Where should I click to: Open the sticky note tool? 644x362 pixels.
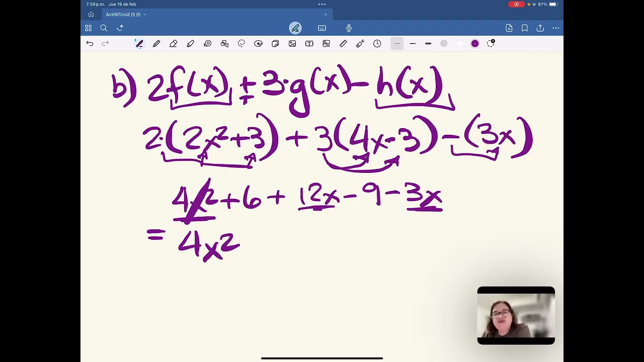pos(275,44)
